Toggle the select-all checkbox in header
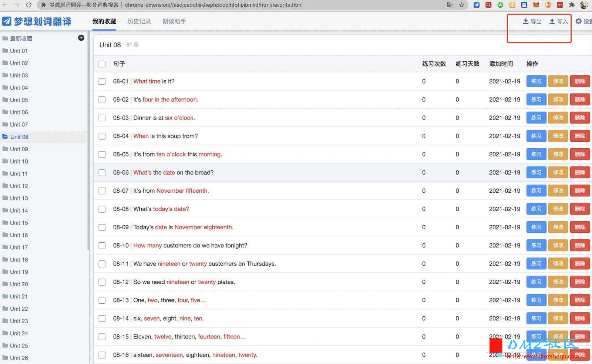 [x=102, y=64]
